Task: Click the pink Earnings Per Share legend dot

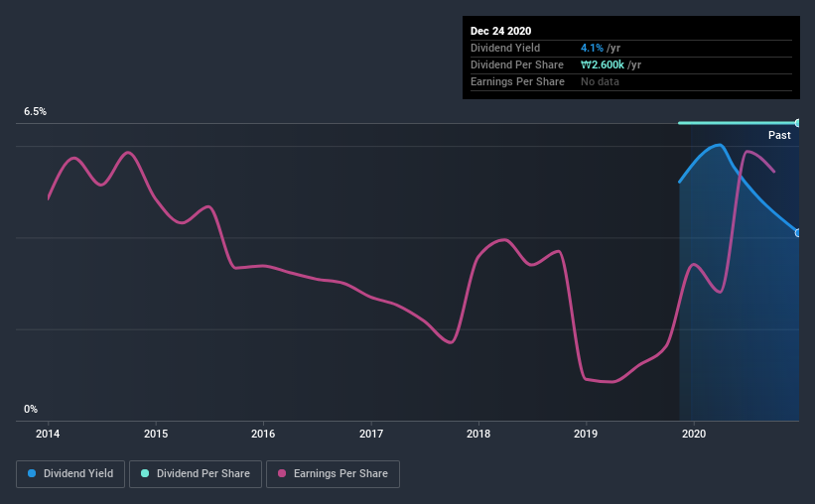Action: click(x=282, y=473)
